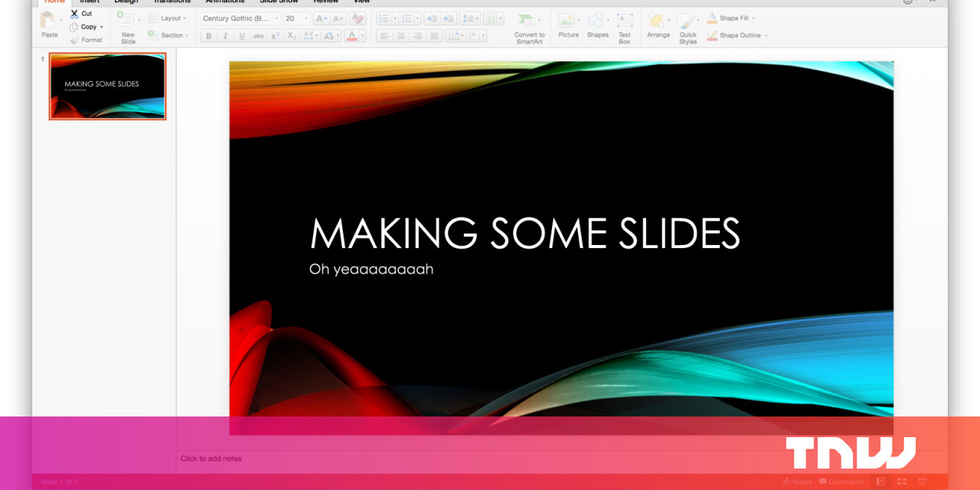980x490 pixels.
Task: Open the Comments pane from status bar
Action: 841,482
